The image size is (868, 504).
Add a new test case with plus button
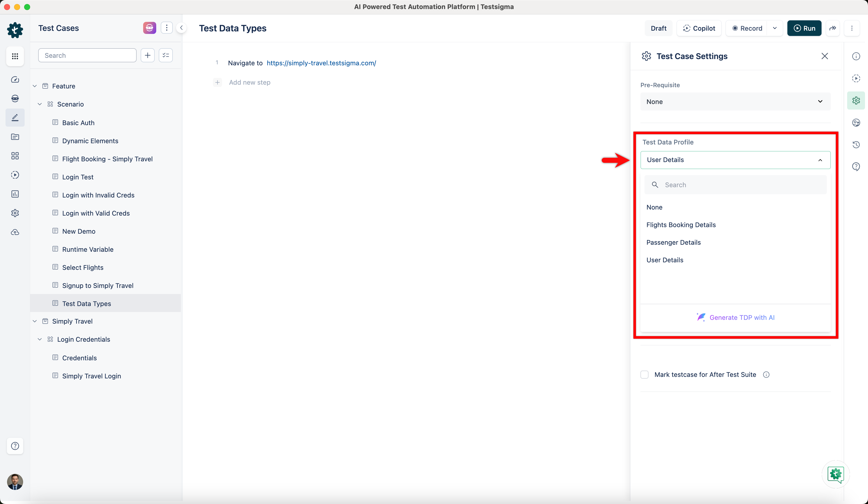click(148, 55)
